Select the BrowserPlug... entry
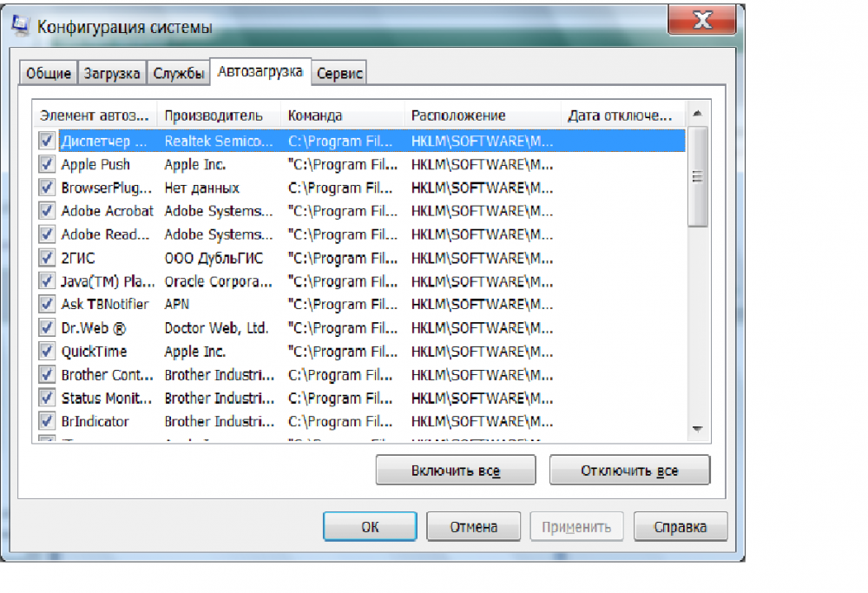Viewport: 868px width, 593px height. [x=106, y=188]
